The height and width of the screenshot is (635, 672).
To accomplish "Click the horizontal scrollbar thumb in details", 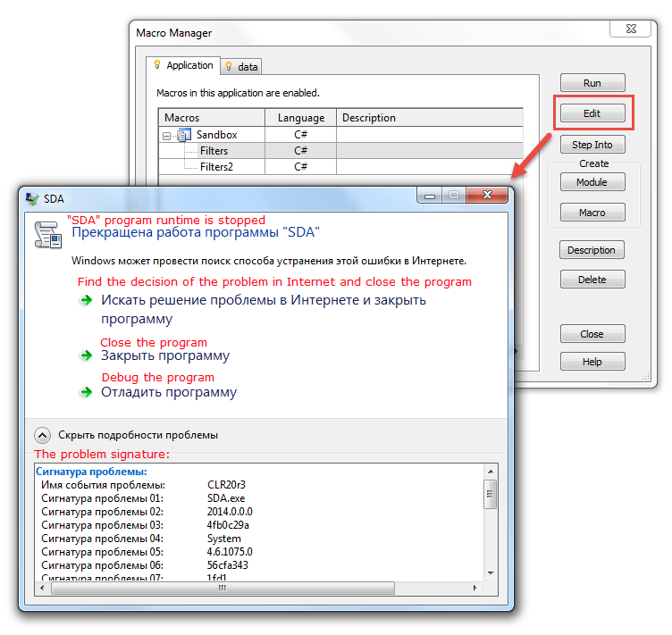I will pyautogui.click(x=223, y=588).
